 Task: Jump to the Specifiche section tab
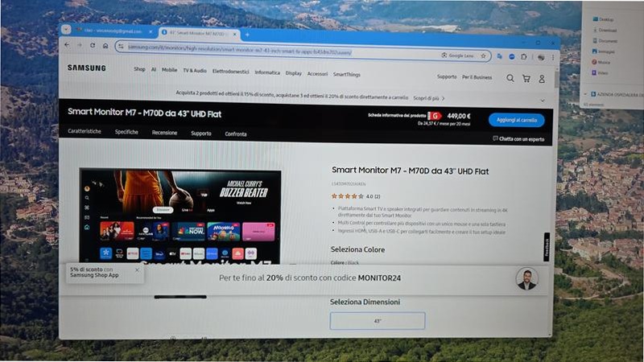(126, 132)
